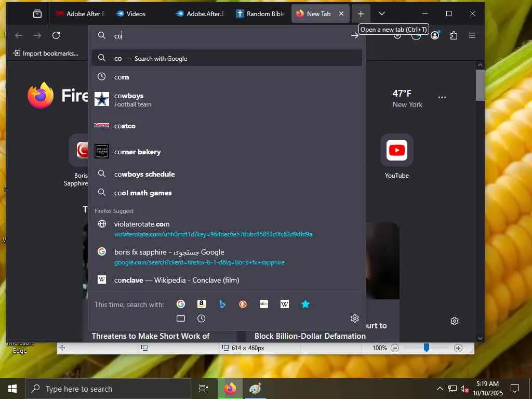Viewport: 532px width, 399px height.
Task: Open the conclave Wikipedia suggestion
Action: coord(227,280)
